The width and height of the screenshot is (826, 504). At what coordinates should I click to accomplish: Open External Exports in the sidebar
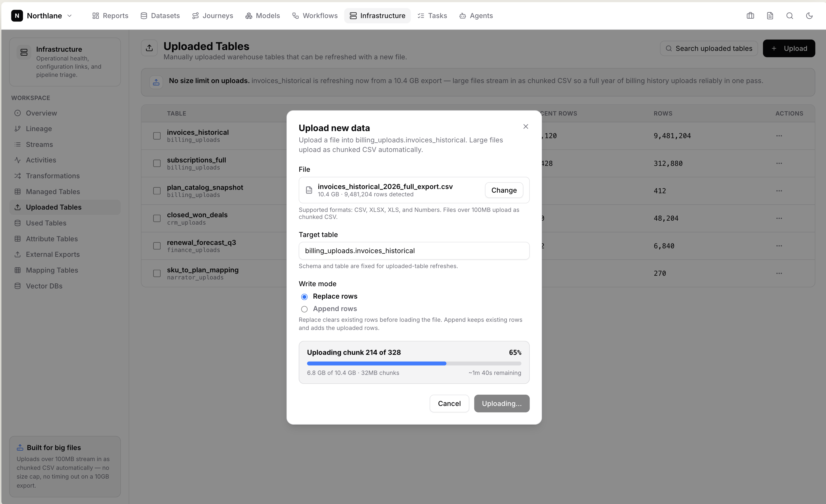pyautogui.click(x=65, y=254)
